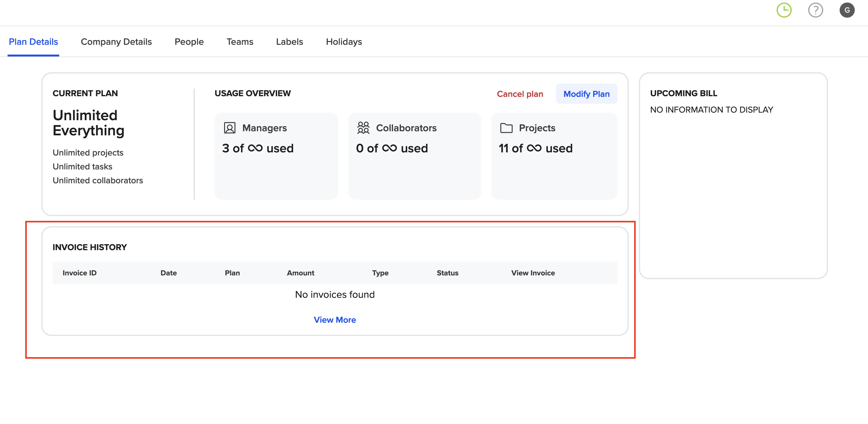Select the Teams tab
868x424 pixels.
click(x=240, y=42)
